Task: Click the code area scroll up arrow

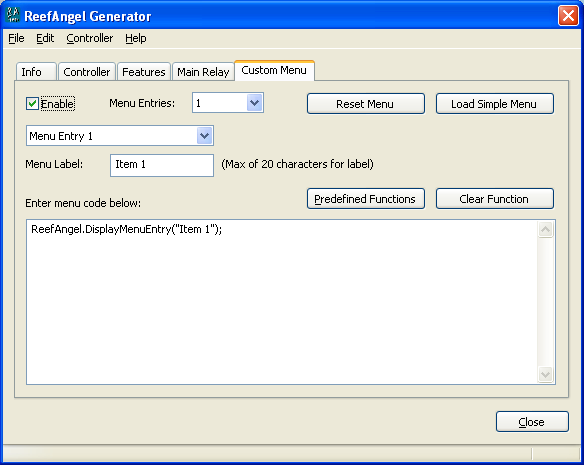Action: [x=545, y=230]
